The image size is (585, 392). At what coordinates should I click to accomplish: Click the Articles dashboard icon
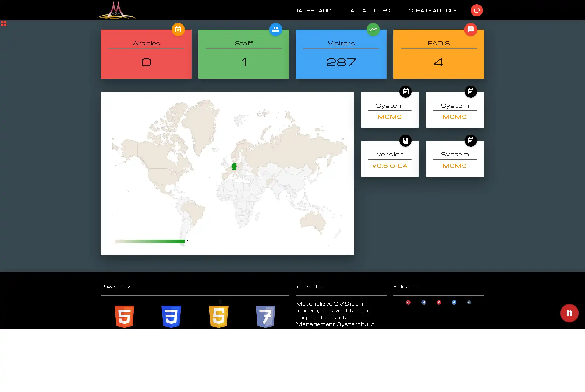(x=178, y=29)
